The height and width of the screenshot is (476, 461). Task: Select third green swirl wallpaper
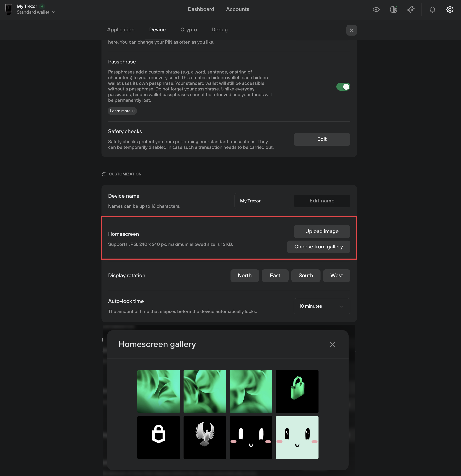(251, 391)
